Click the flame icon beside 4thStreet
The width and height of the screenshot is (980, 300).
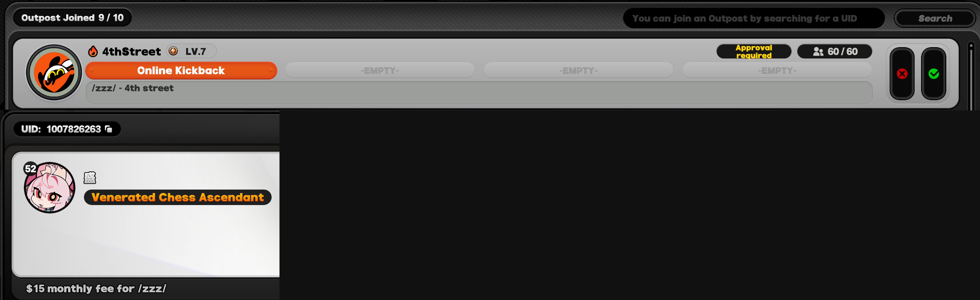93,51
